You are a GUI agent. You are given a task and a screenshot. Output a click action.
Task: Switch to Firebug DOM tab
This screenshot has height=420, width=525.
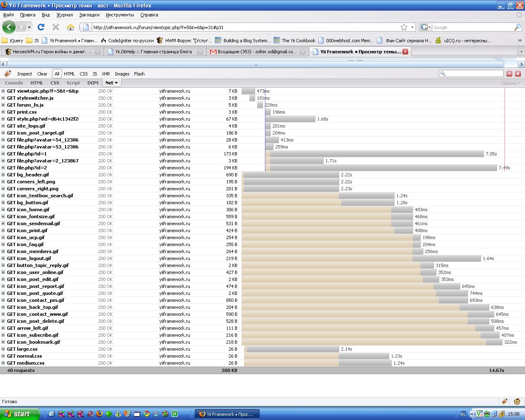pyautogui.click(x=93, y=83)
